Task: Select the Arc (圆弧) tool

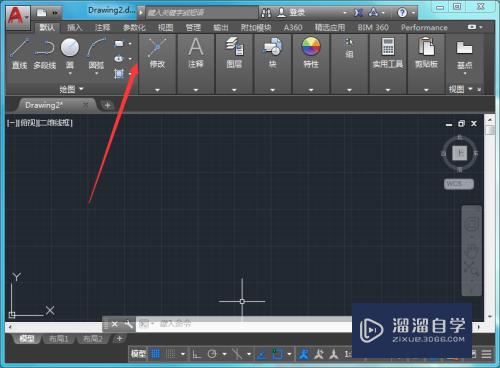Action: [x=96, y=53]
